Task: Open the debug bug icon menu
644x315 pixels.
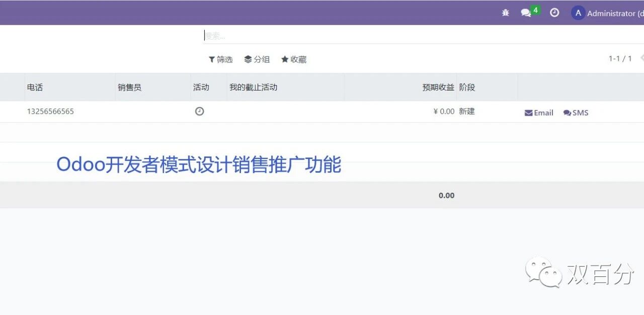Action: click(x=506, y=13)
